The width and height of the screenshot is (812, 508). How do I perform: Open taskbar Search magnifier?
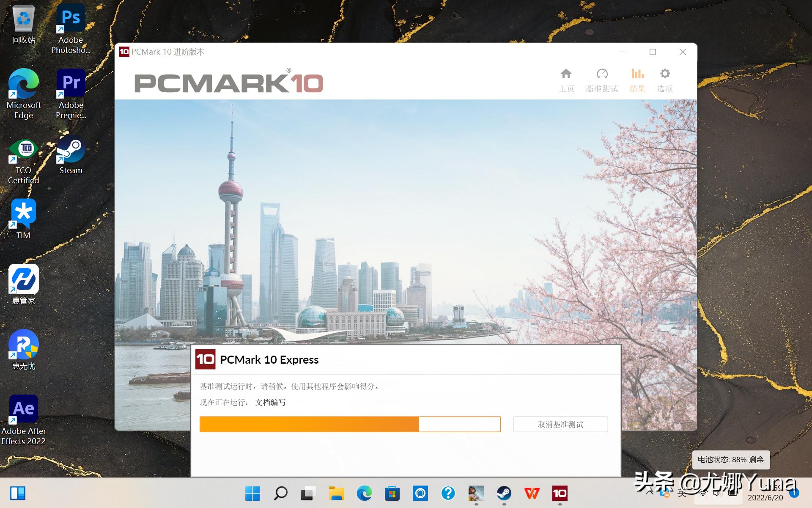click(280, 493)
